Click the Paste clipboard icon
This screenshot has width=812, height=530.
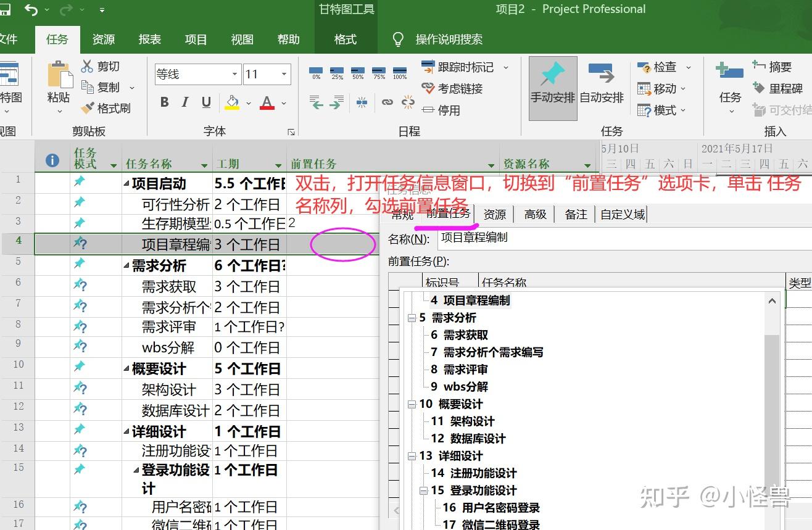coord(60,75)
